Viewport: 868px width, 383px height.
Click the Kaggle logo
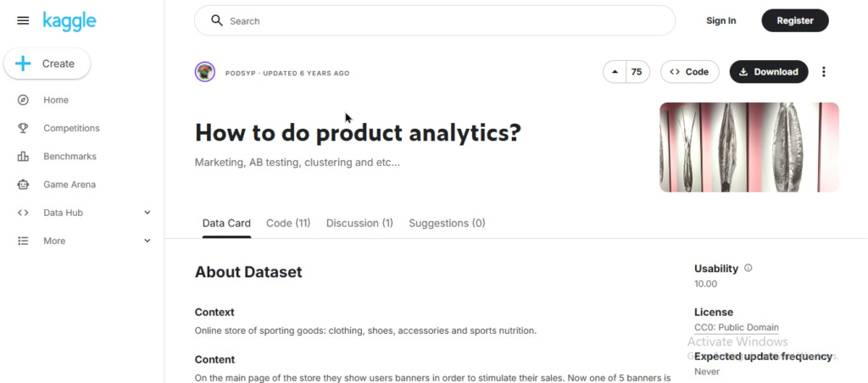pyautogui.click(x=70, y=21)
